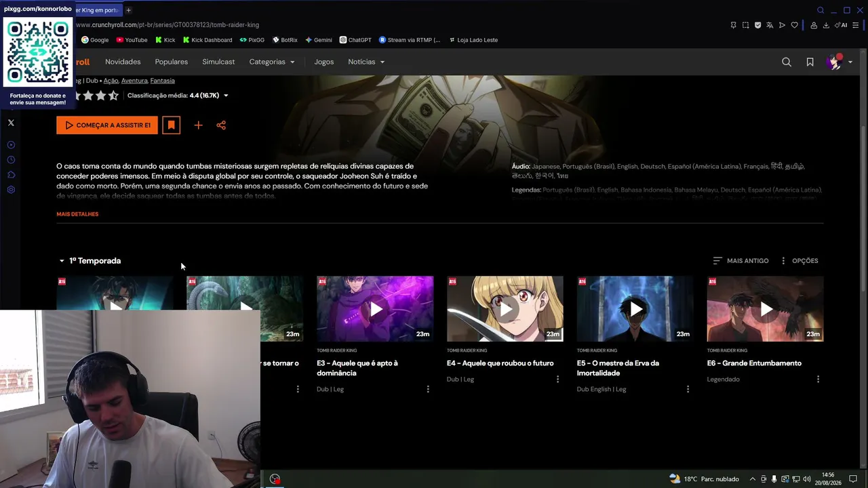Image resolution: width=868 pixels, height=488 pixels.
Task: Click the Começar a Assistir E1 button
Action: coord(107,125)
